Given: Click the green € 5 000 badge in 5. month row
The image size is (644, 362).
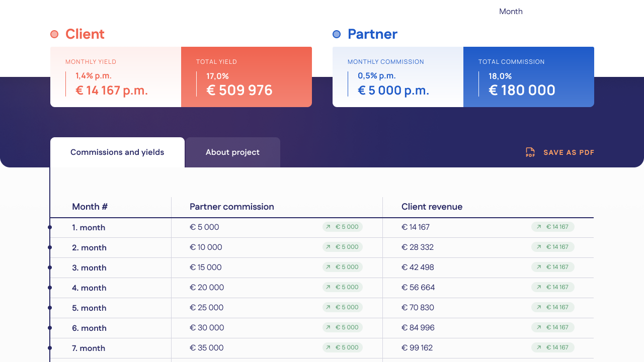Looking at the screenshot, I should point(343,307).
